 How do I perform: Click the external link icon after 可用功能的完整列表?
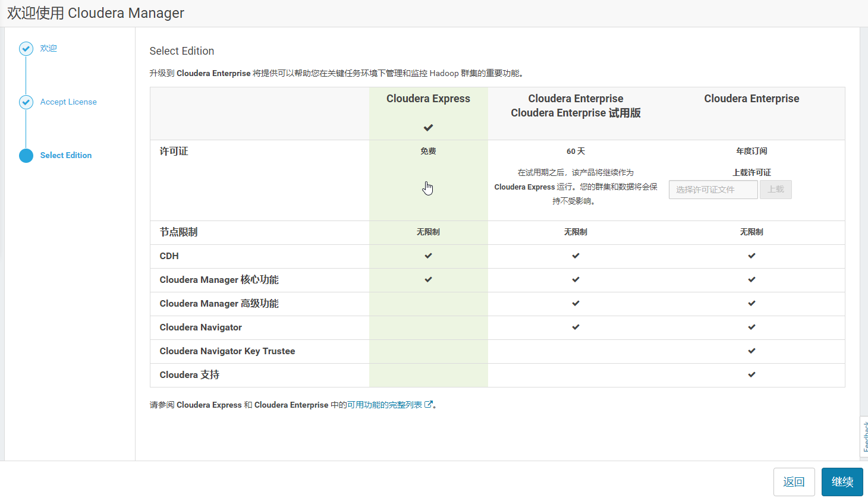(x=429, y=405)
